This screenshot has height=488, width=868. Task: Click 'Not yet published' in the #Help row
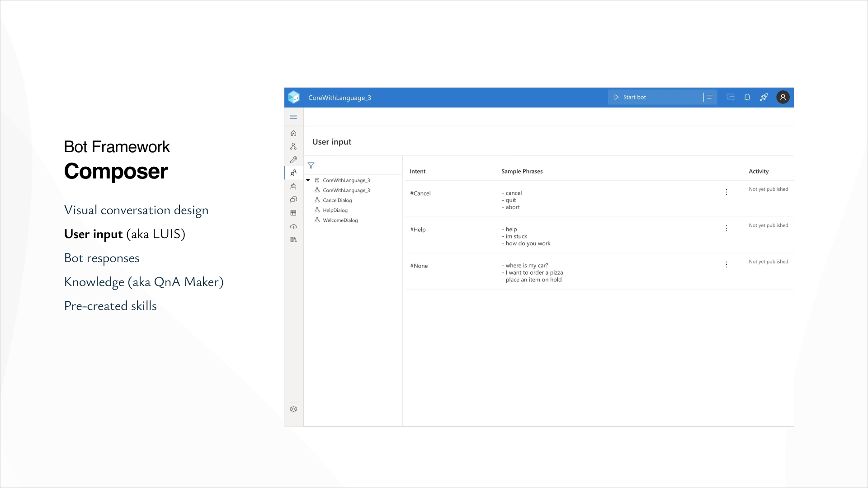click(x=768, y=225)
